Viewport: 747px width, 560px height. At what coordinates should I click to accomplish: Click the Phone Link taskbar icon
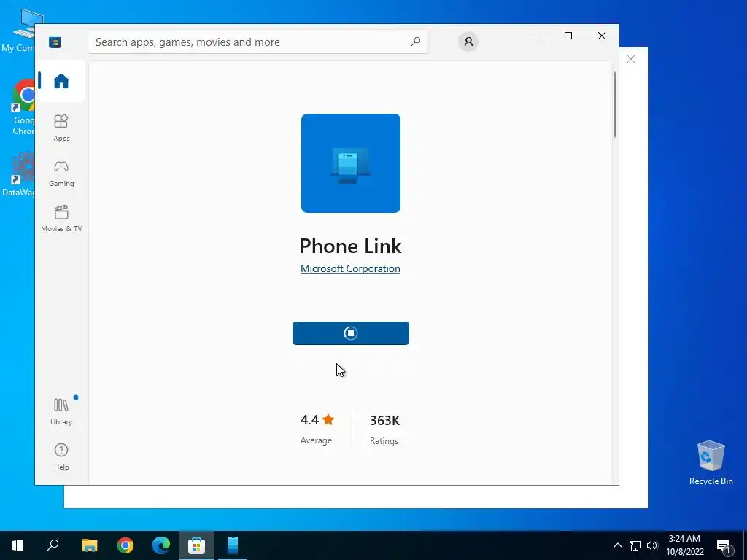pyautogui.click(x=233, y=545)
